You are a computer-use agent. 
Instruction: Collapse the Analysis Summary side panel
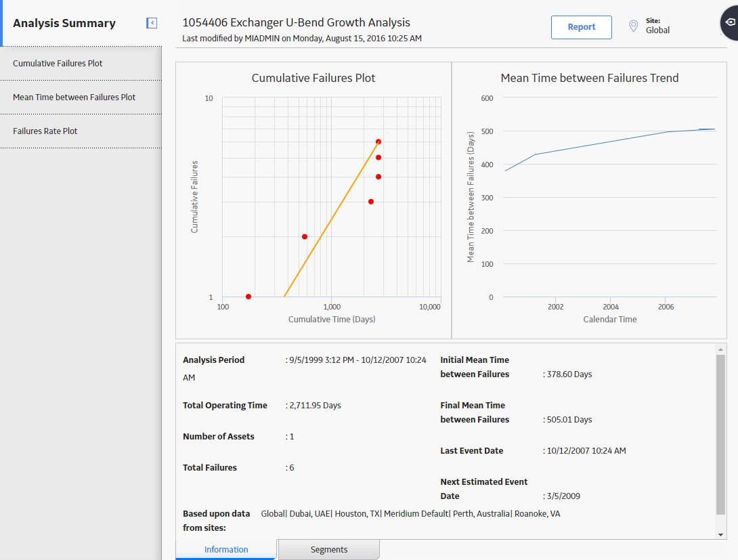click(x=152, y=23)
